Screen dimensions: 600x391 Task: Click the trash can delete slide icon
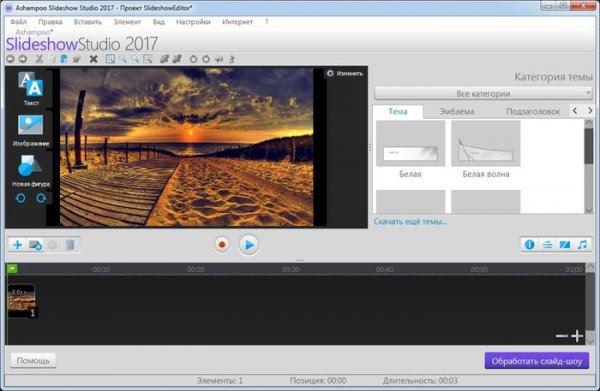70,244
